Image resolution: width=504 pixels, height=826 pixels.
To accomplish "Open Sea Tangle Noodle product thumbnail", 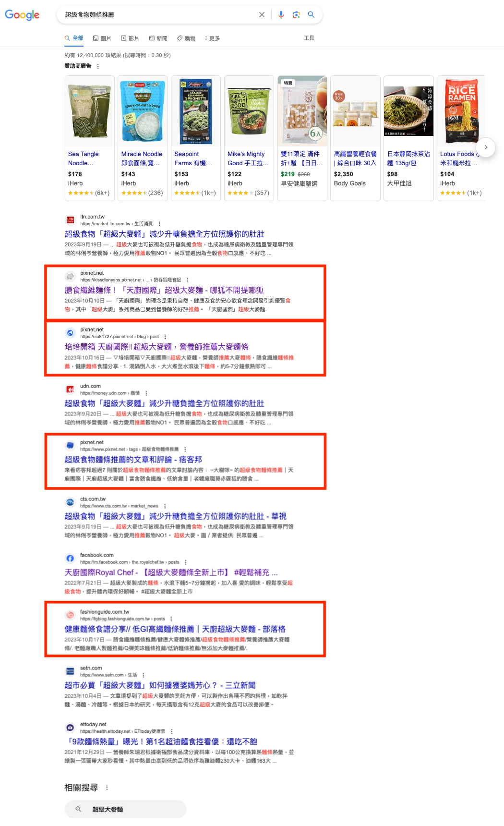I will pos(90,111).
